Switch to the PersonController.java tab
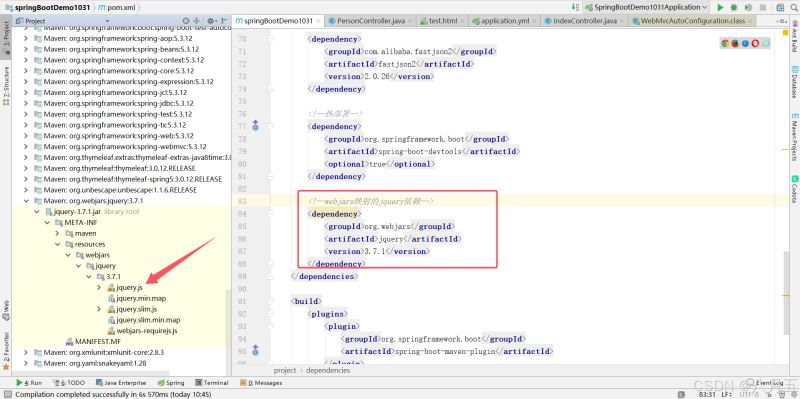 tap(367, 21)
